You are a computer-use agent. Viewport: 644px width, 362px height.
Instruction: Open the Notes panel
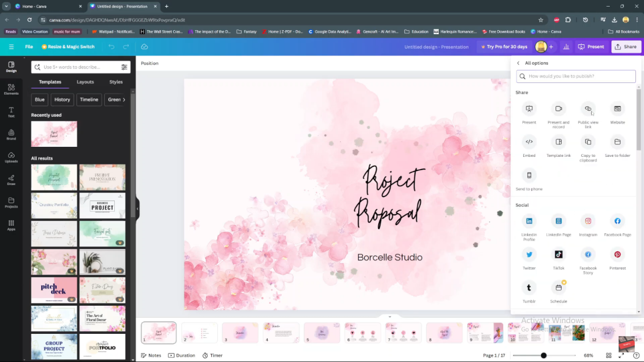(151, 355)
